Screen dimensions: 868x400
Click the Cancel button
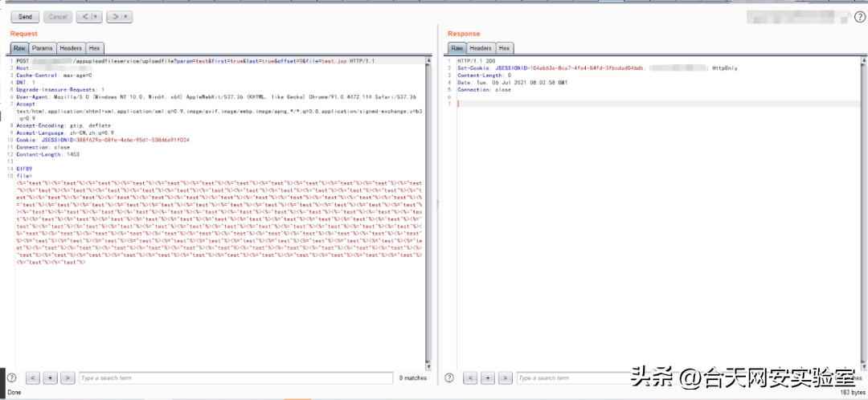pyautogui.click(x=57, y=16)
